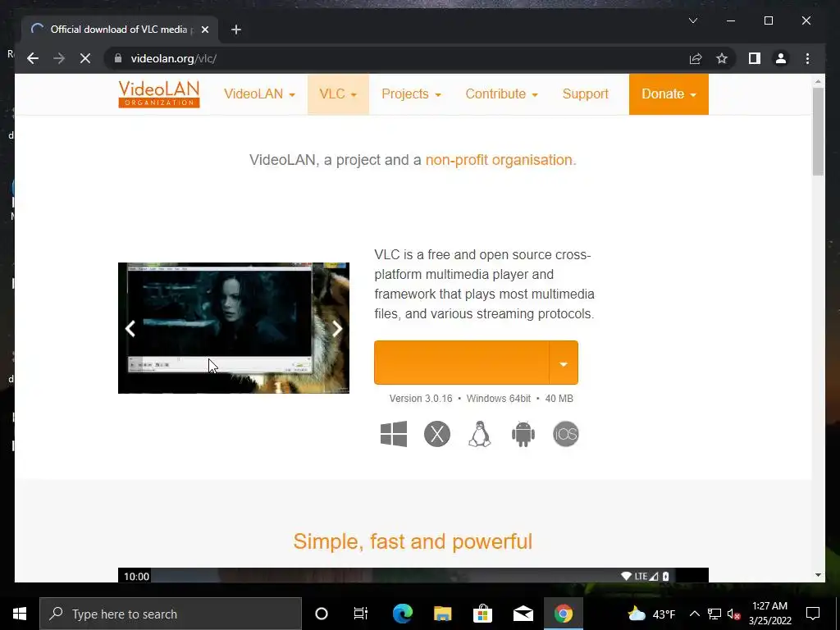Open the weather widget showing 43°F
Image resolution: width=840 pixels, height=630 pixels.
[651, 614]
